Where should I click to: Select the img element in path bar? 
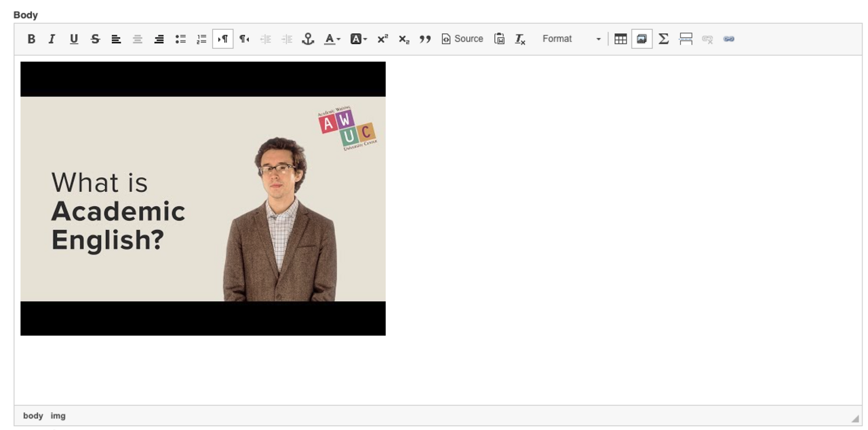coord(58,416)
